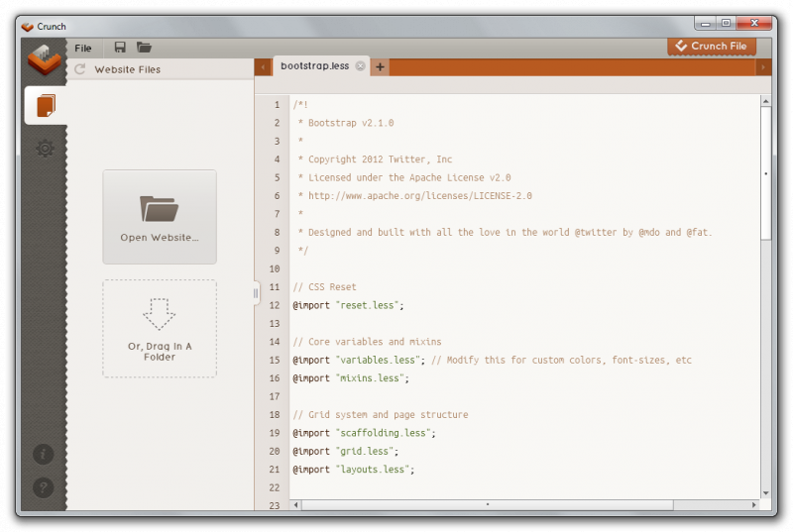This screenshot has height=532, width=793.
Task: Click the open folder toolbar icon
Action: point(144,48)
